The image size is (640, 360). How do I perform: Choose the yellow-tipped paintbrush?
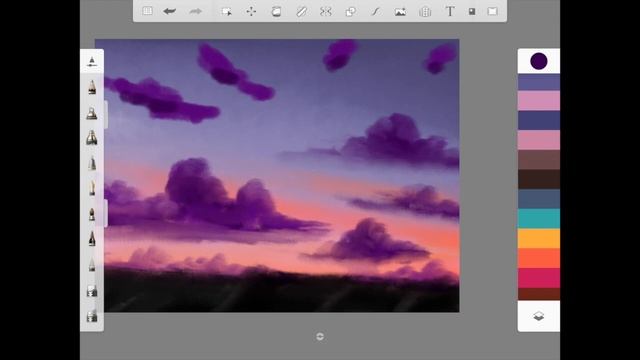(x=92, y=188)
